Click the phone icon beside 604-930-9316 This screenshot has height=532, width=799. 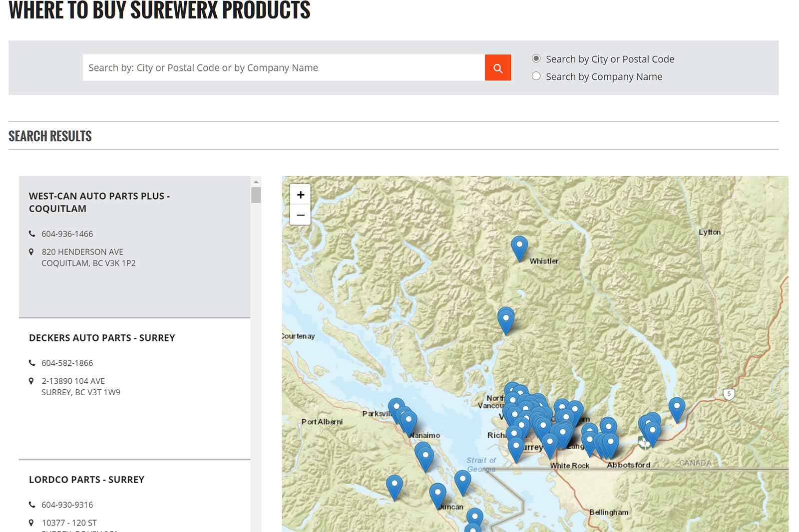tap(32, 505)
